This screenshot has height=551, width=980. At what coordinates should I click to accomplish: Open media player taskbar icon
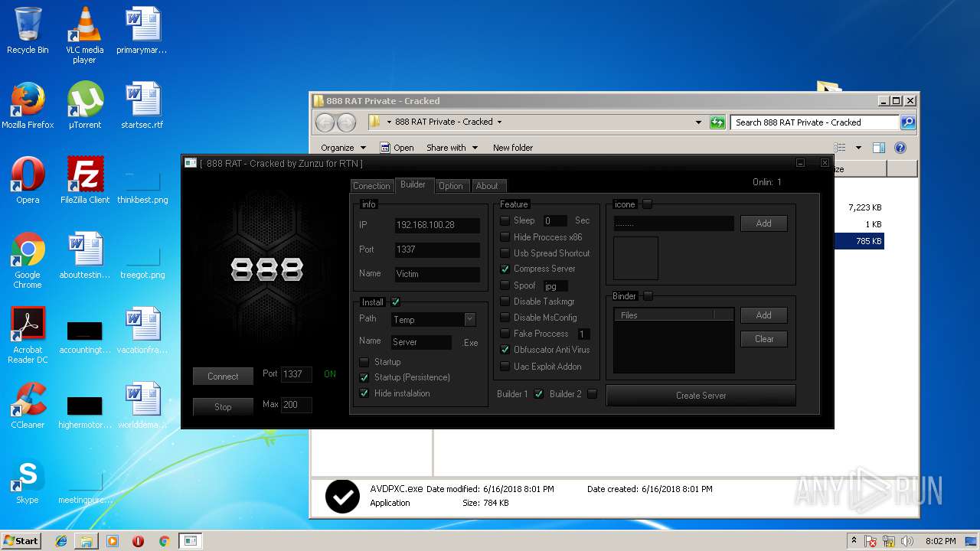click(113, 541)
